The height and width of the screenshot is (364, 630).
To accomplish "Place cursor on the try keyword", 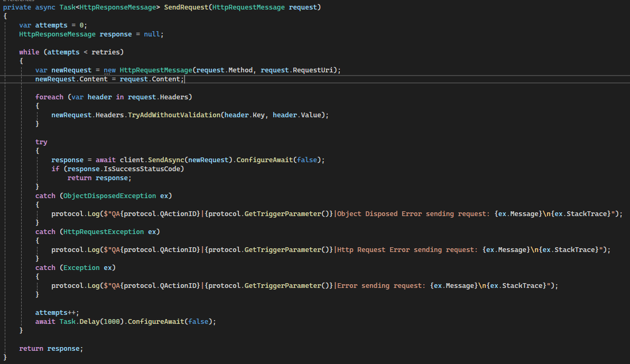I will tap(41, 142).
